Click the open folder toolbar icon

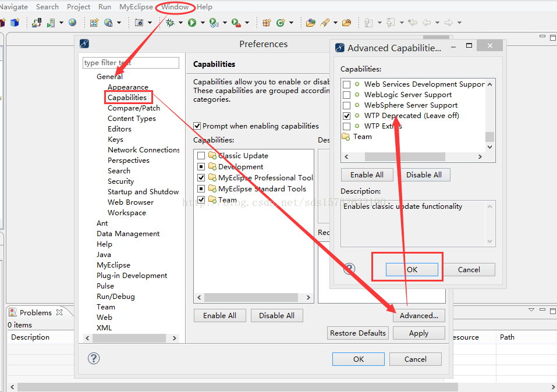click(347, 23)
